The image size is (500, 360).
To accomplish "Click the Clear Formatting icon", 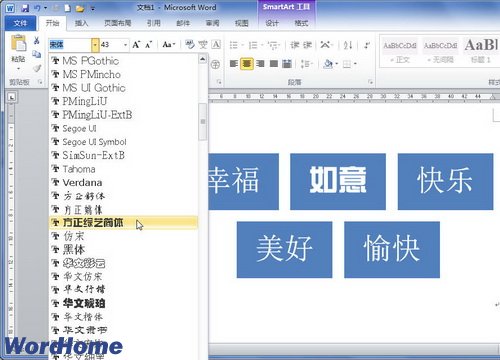I will 190,44.
